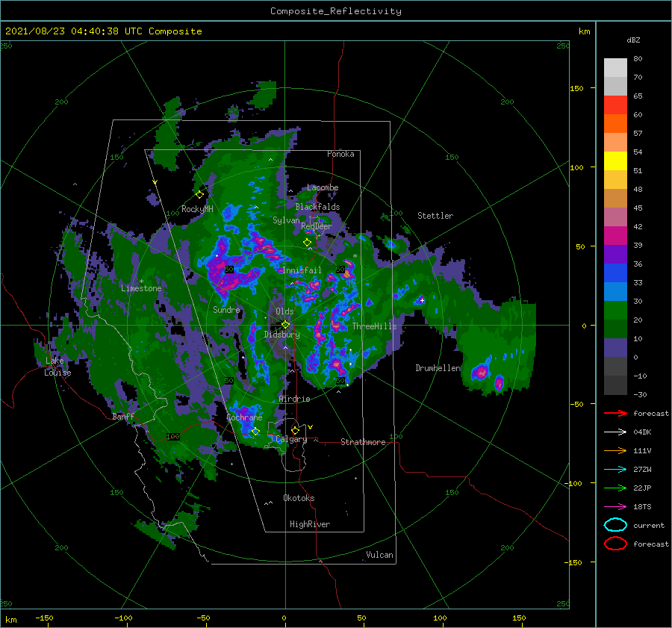Click the 18TS legend label text
Viewport: 672px width, 628px height.
click(642, 507)
